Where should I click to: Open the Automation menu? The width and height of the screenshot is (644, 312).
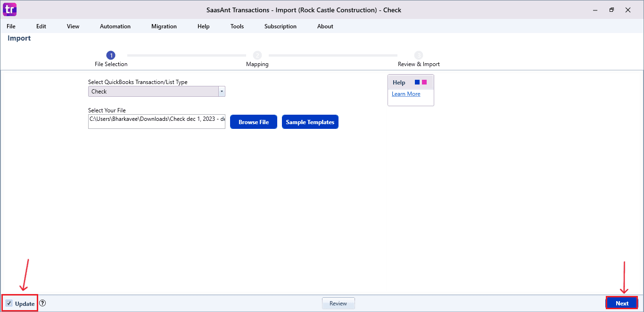tap(115, 26)
